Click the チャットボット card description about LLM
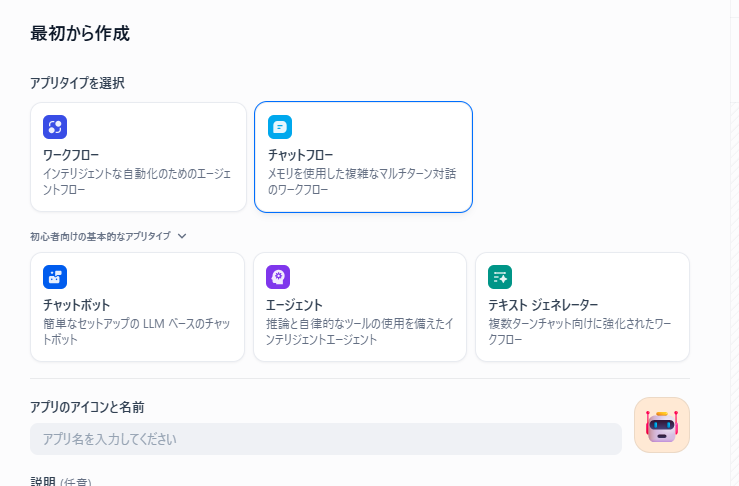 coord(137,331)
